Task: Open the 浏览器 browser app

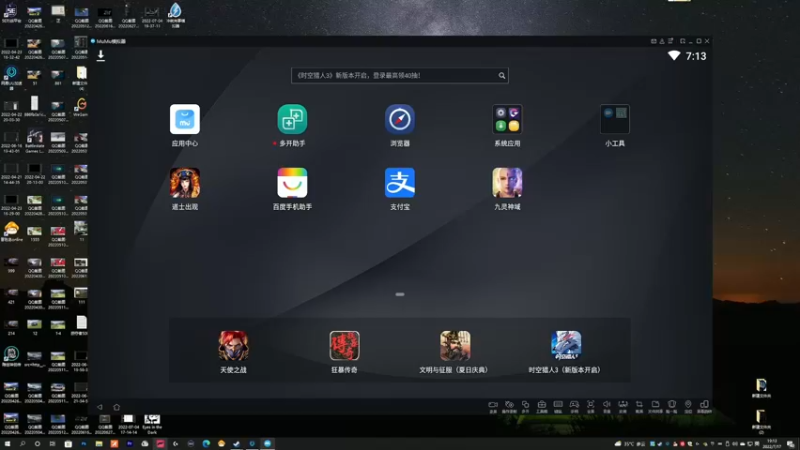Action: pos(400,119)
